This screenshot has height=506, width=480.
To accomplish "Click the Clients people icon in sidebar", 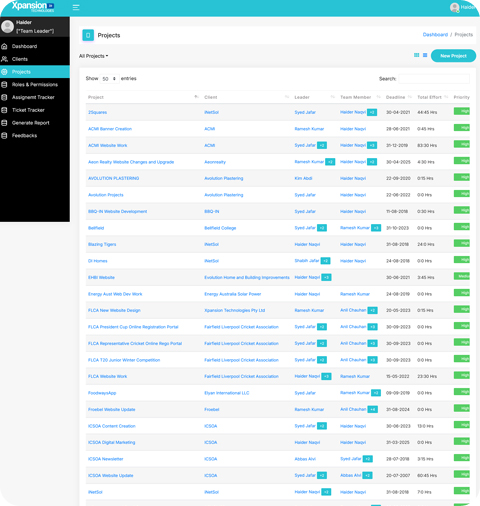I will [4, 59].
